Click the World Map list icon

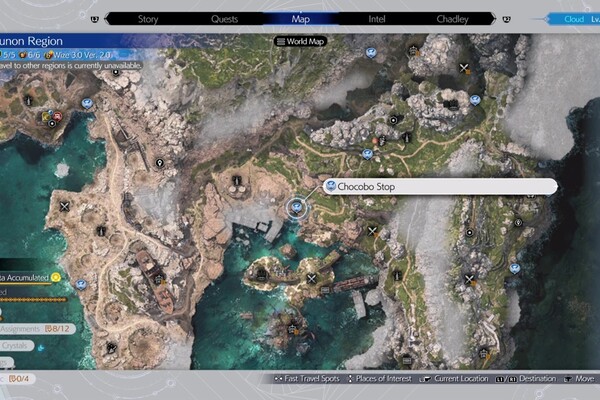tap(281, 41)
